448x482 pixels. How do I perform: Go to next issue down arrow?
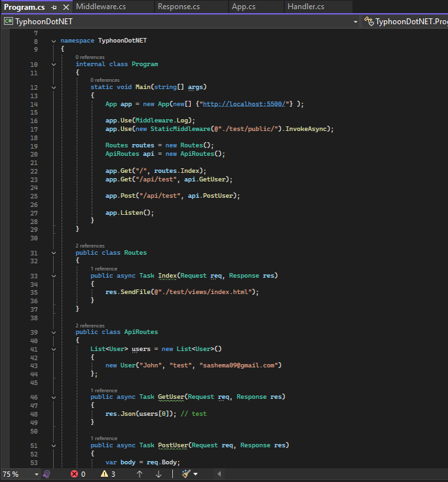(159, 474)
